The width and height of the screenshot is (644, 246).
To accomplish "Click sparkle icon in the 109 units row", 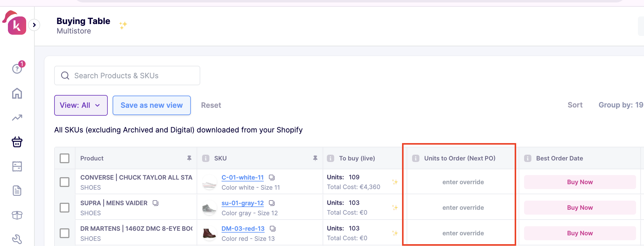I will coord(395,182).
